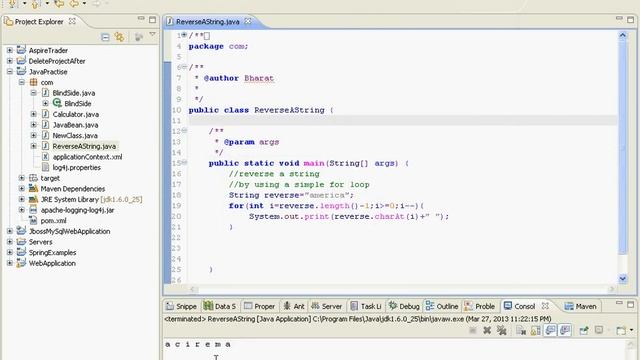Click the applicationContext.xml file icon
Image resolution: width=640 pixels, height=360 pixels.
point(45,157)
